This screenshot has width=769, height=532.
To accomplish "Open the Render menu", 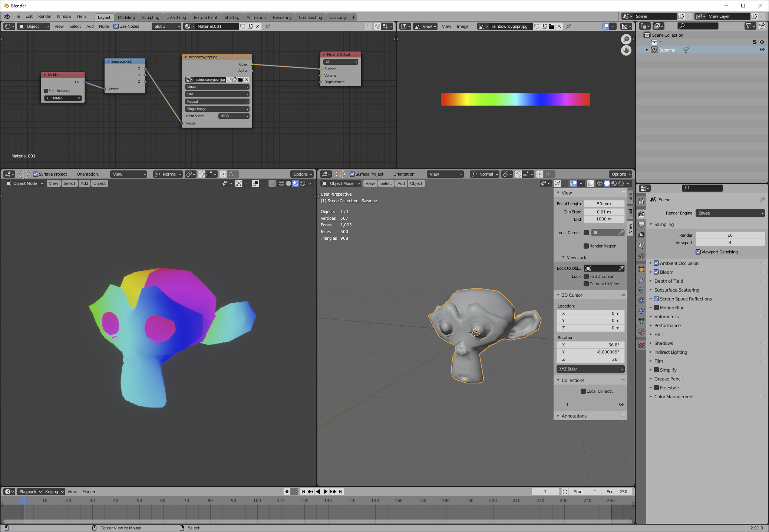I will click(44, 16).
